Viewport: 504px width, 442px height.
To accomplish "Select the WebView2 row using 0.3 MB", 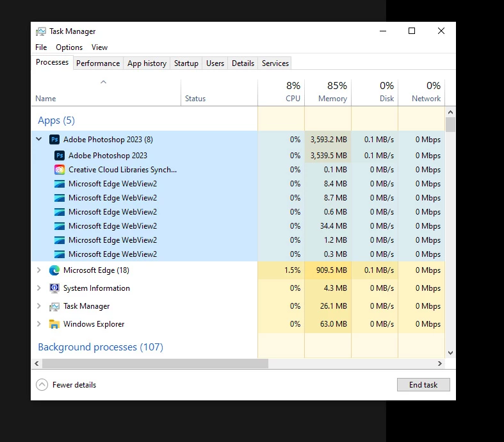I will (x=238, y=254).
